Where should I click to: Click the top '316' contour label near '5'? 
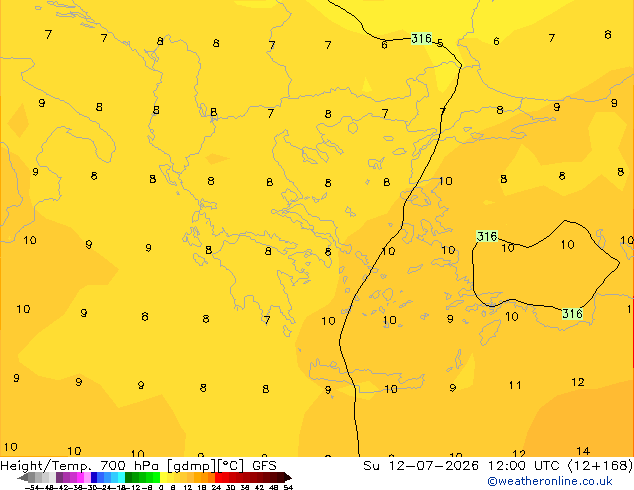(x=421, y=38)
